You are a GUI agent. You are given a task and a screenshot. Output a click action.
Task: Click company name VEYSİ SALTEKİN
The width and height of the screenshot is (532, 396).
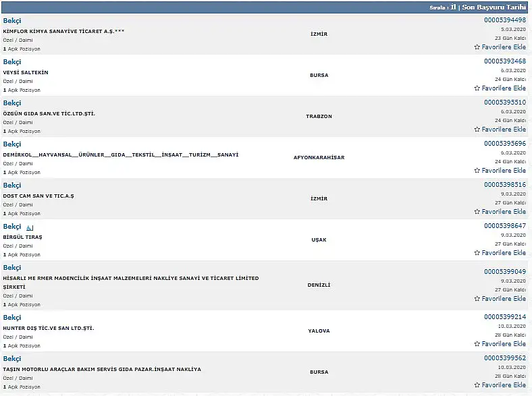click(26, 72)
